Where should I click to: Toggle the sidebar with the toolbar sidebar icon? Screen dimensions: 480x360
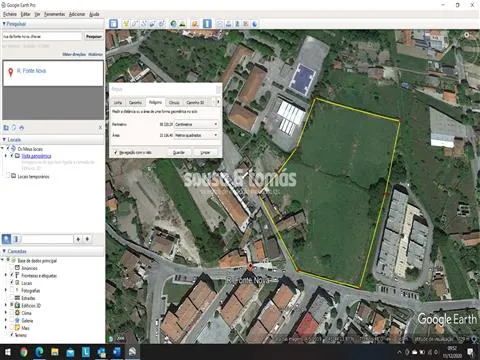114,24
